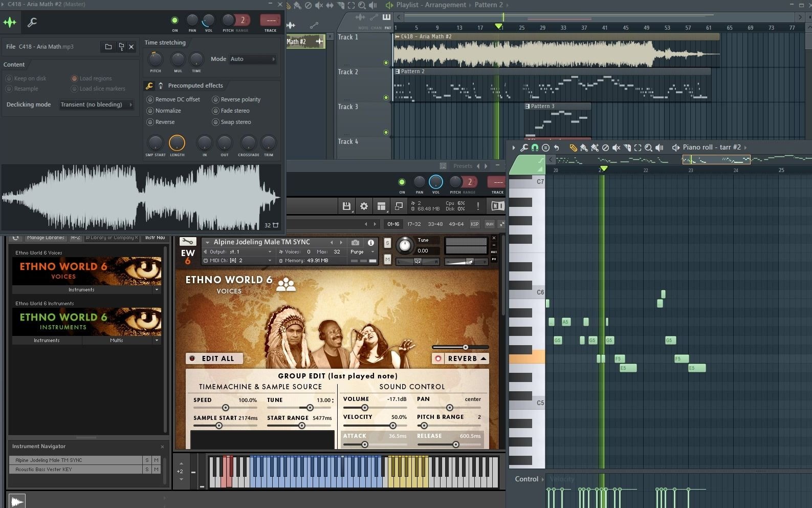Click the Kontakt panic exclamation icon

[478, 206]
